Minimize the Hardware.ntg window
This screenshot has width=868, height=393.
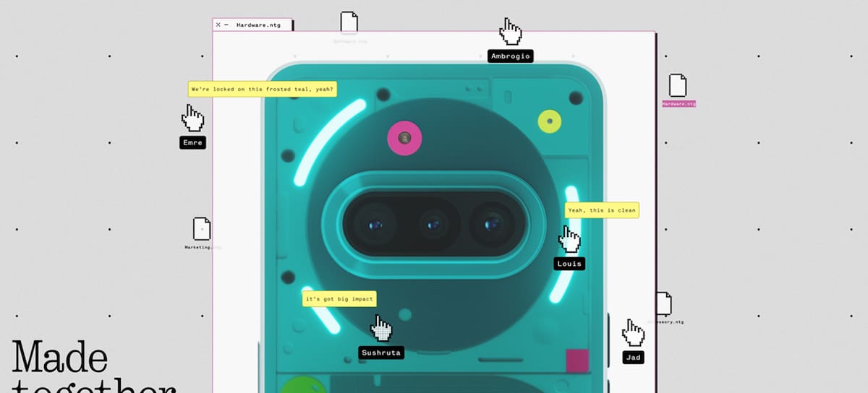tap(226, 25)
